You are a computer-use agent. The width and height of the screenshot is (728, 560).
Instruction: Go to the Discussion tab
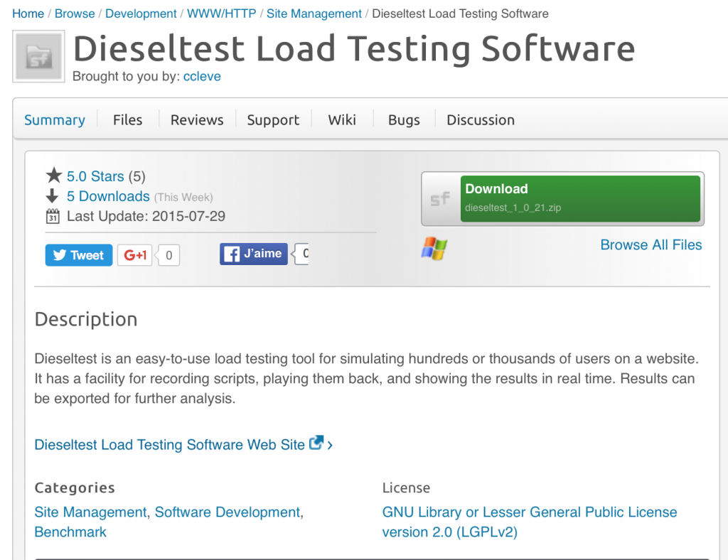(480, 119)
